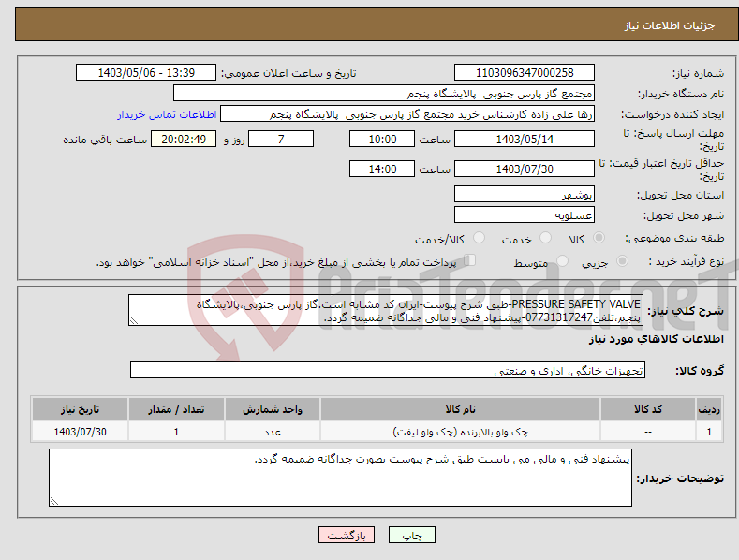Select the کالا/خدمت radio button

(x=479, y=238)
